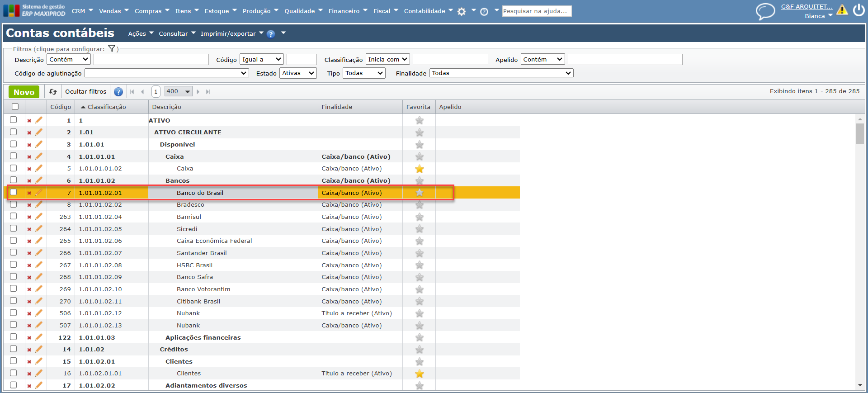Screen dimensions: 868x393
Task: Click Ocultar filtros button
Action: tap(85, 92)
